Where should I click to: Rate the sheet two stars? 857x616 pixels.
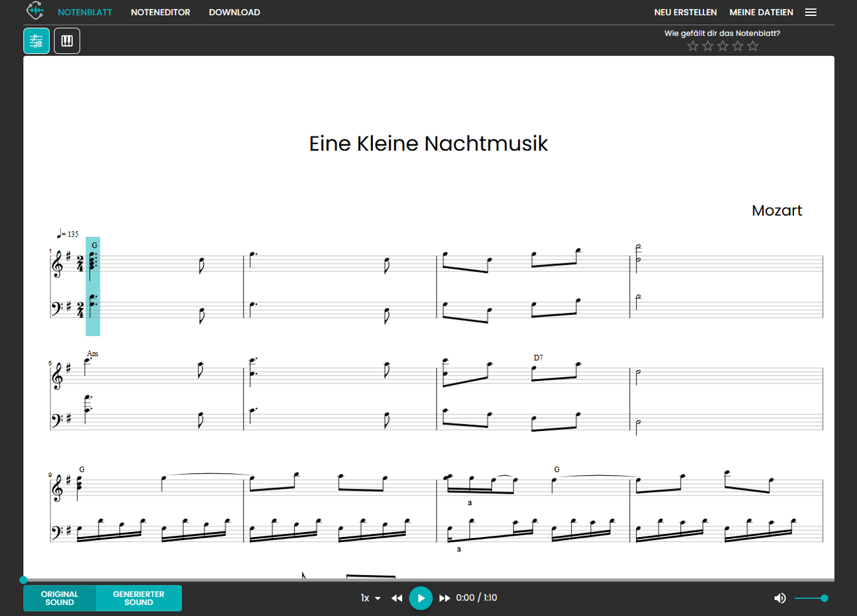708,47
